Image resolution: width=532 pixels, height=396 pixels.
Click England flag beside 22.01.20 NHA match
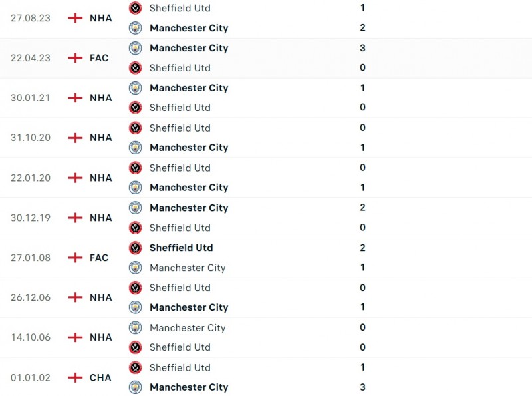coord(76,178)
